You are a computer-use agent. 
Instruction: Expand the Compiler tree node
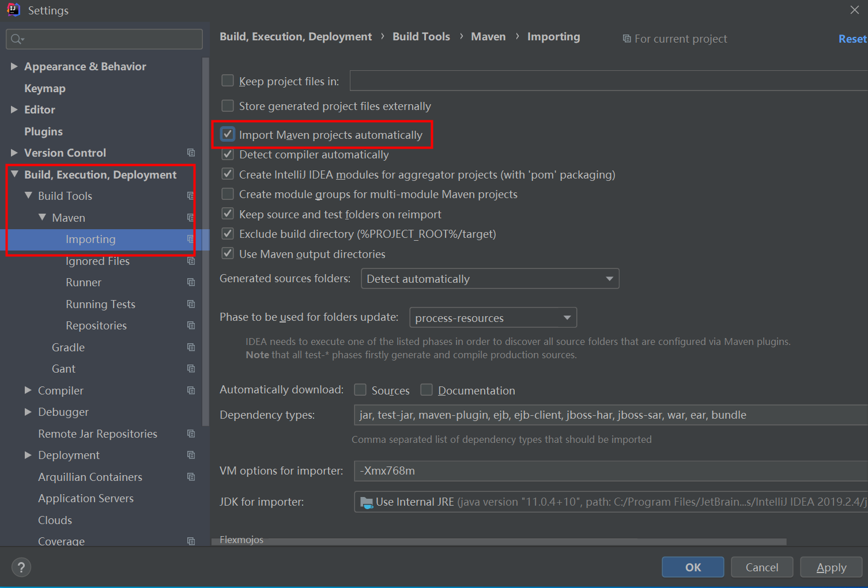(x=28, y=390)
